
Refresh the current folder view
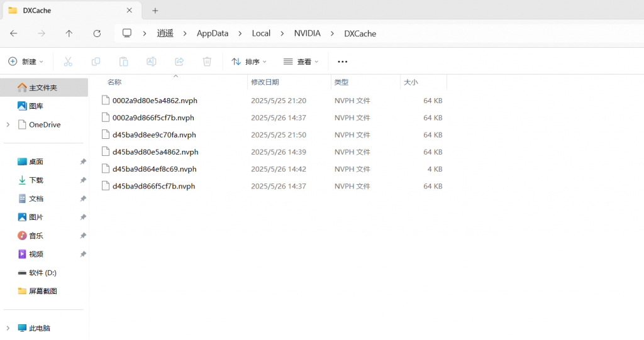point(97,33)
